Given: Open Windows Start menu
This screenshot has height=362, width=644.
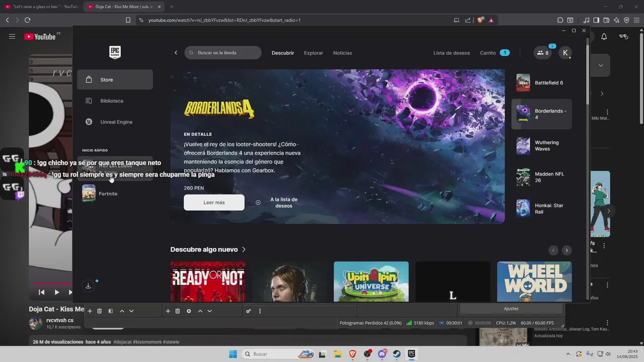Looking at the screenshot, I should 233,354.
